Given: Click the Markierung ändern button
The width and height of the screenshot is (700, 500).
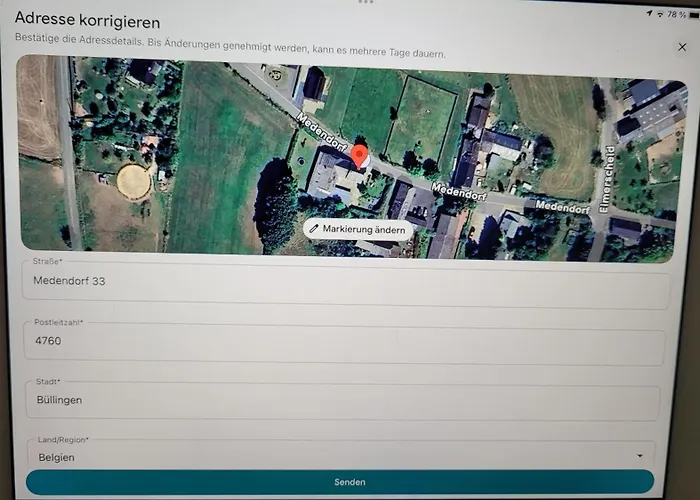Looking at the screenshot, I should pyautogui.click(x=358, y=229).
